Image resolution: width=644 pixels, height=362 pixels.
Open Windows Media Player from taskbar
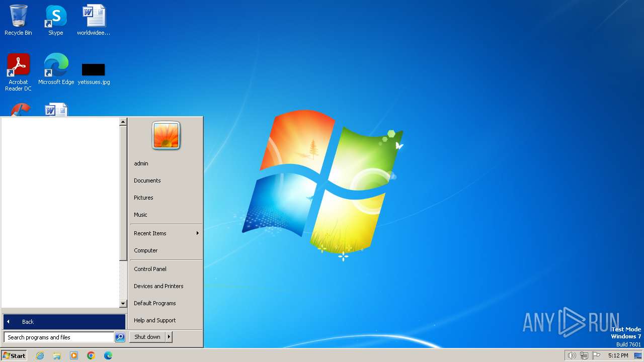(74, 355)
